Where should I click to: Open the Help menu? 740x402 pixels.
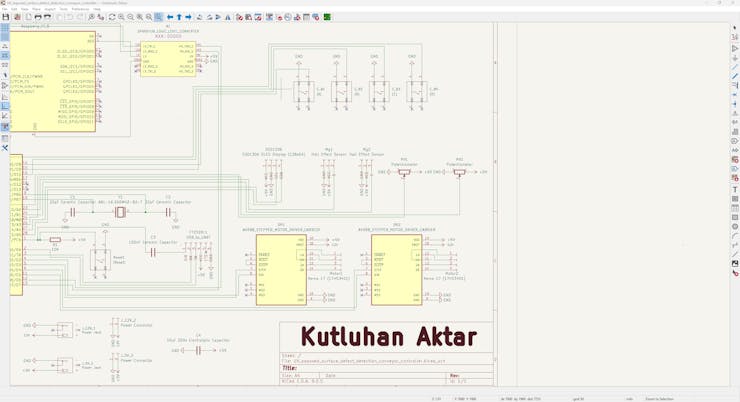(97, 9)
